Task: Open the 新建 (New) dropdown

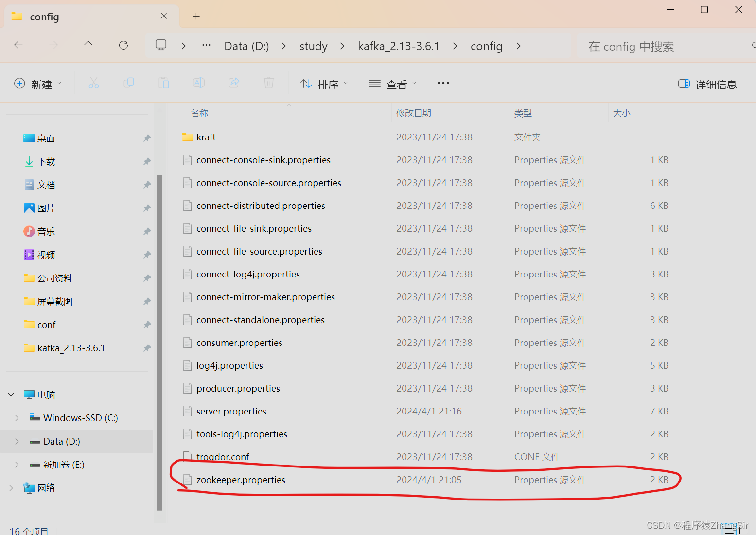Action: click(x=38, y=84)
